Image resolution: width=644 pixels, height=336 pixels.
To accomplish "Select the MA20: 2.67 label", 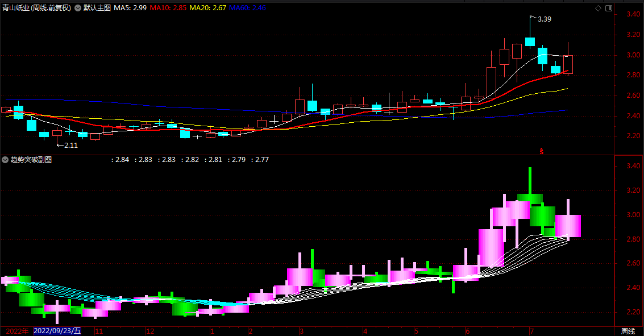I will click(x=208, y=8).
